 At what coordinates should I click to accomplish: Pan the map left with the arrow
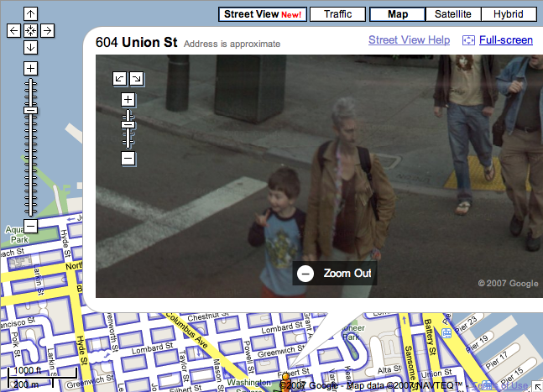pyautogui.click(x=13, y=30)
